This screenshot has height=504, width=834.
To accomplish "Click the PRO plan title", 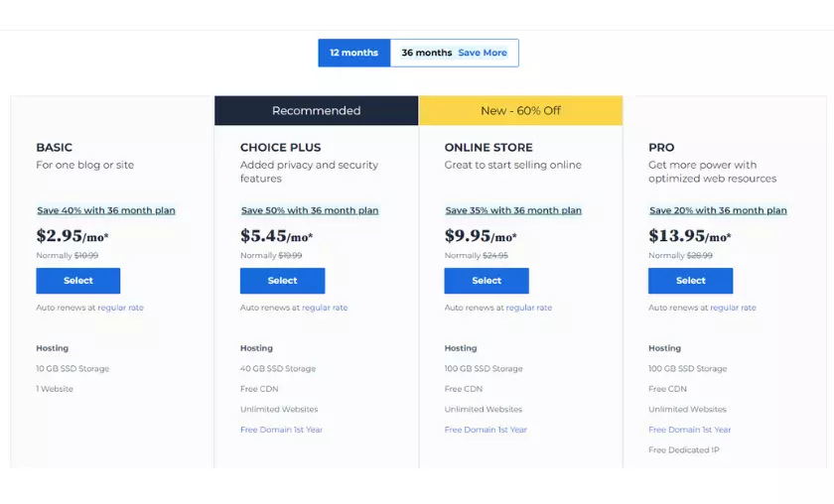I will [x=661, y=147].
